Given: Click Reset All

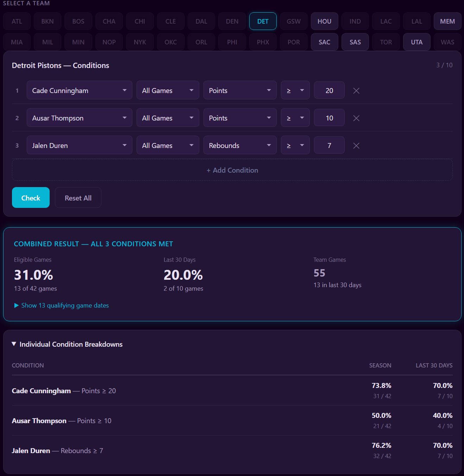Looking at the screenshot, I should pos(78,198).
